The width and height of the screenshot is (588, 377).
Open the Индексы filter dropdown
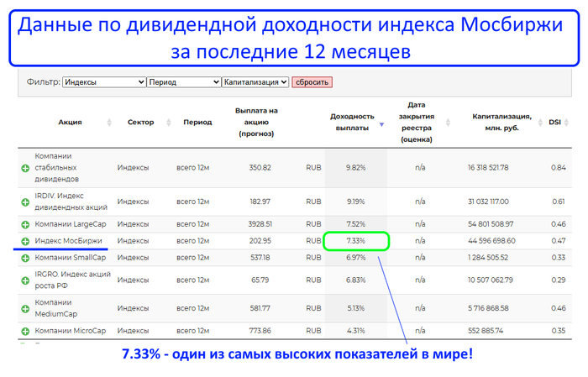tap(104, 82)
